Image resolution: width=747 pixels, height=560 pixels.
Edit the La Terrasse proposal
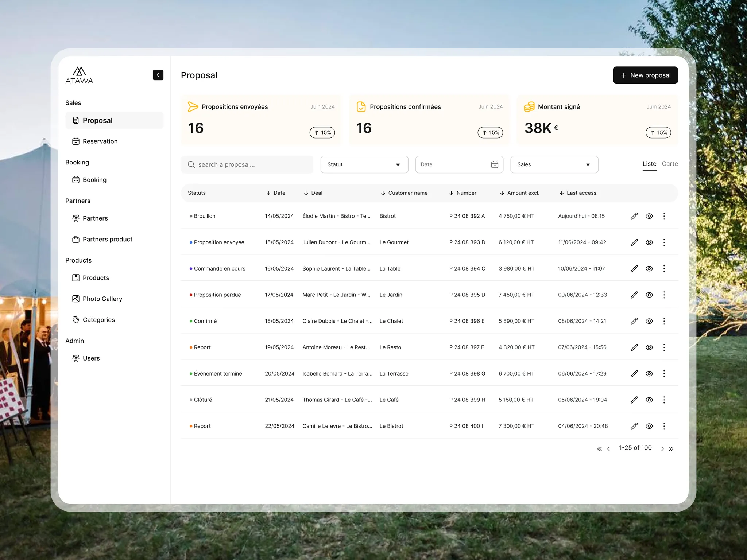coord(634,374)
